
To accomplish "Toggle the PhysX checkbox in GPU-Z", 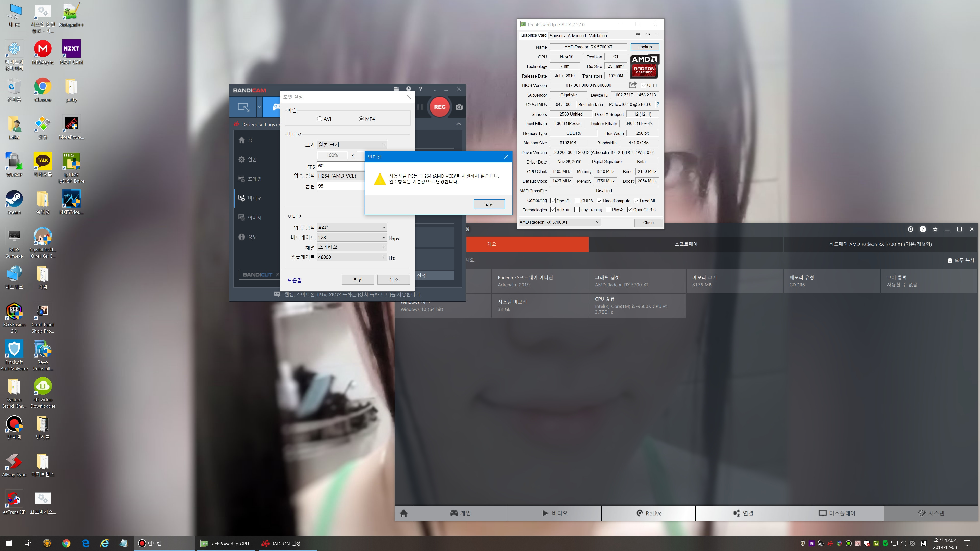I will click(x=609, y=210).
